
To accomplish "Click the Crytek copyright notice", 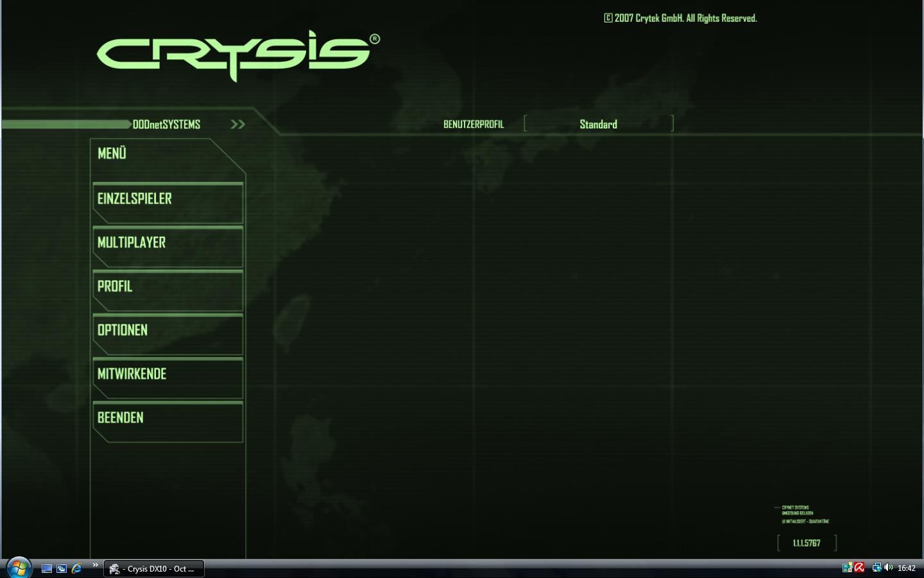I will [x=680, y=18].
